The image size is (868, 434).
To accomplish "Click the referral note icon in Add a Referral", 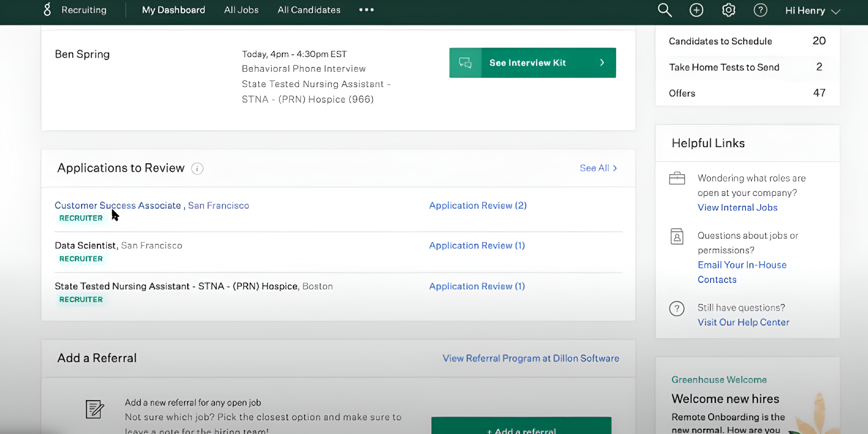I will coord(94,409).
